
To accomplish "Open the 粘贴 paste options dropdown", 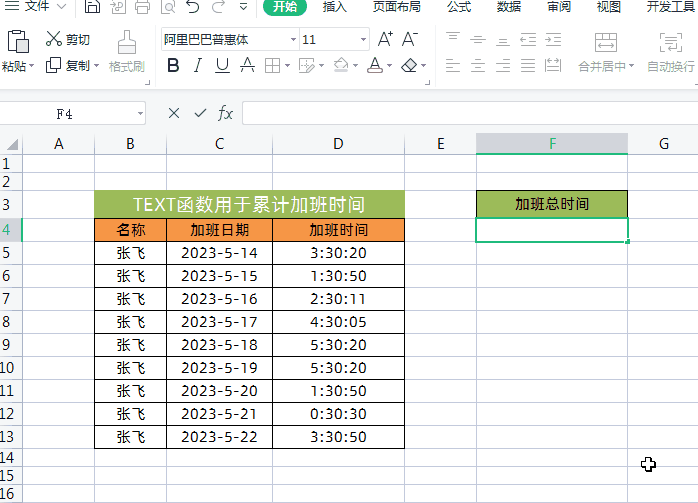I will 31,66.
